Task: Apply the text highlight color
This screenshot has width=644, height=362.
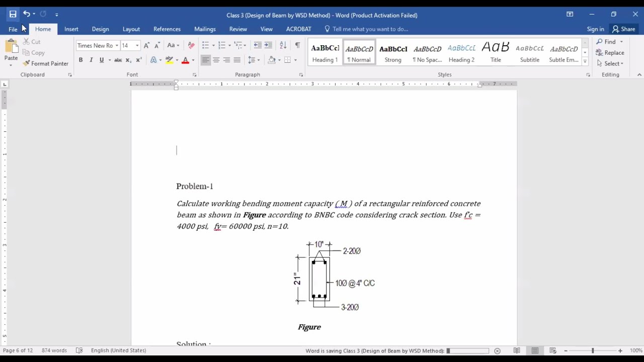Action: pos(170,60)
